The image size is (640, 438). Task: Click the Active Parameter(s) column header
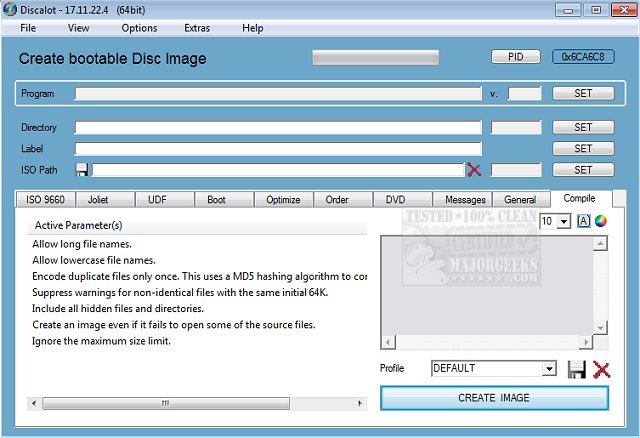tap(197, 226)
